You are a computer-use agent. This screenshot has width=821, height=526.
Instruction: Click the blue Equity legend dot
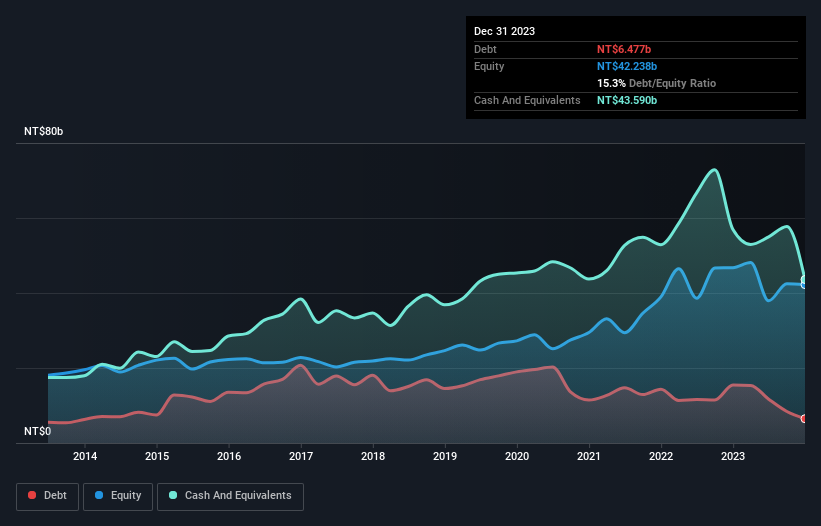99,495
